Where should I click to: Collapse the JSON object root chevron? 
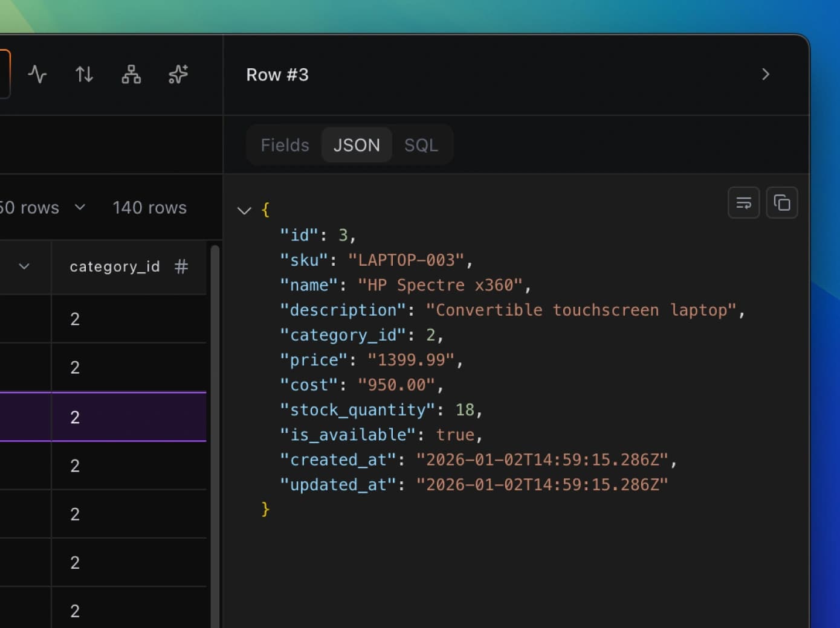pyautogui.click(x=244, y=211)
